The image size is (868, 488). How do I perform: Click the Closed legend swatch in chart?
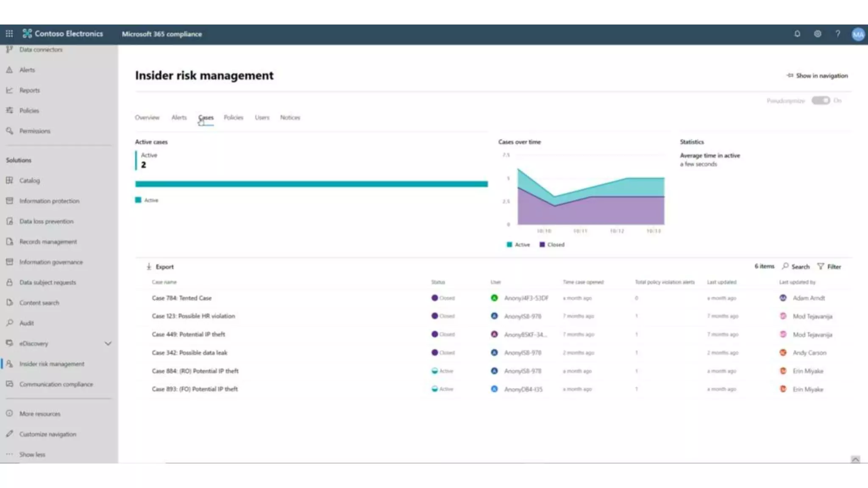click(542, 244)
